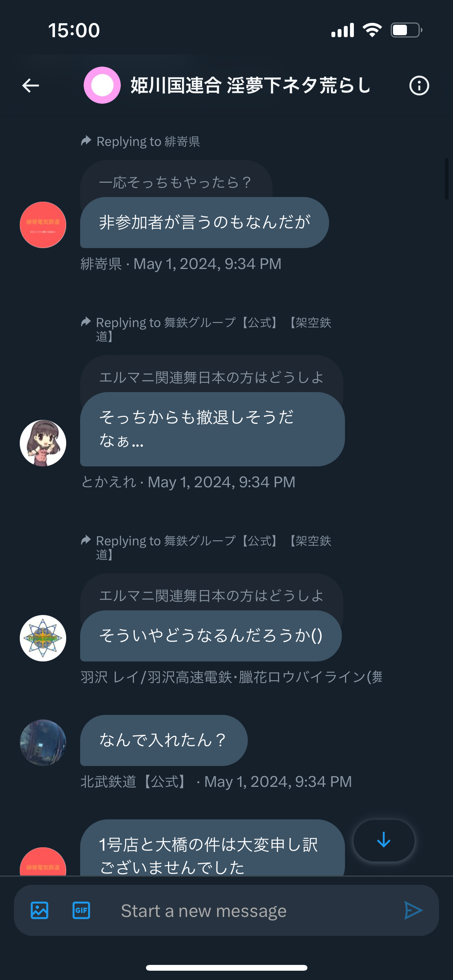Viewport: 453px width, 980px height.
Task: Select the message bubble 非参加者が言うのもなんだが
Action: tap(204, 223)
